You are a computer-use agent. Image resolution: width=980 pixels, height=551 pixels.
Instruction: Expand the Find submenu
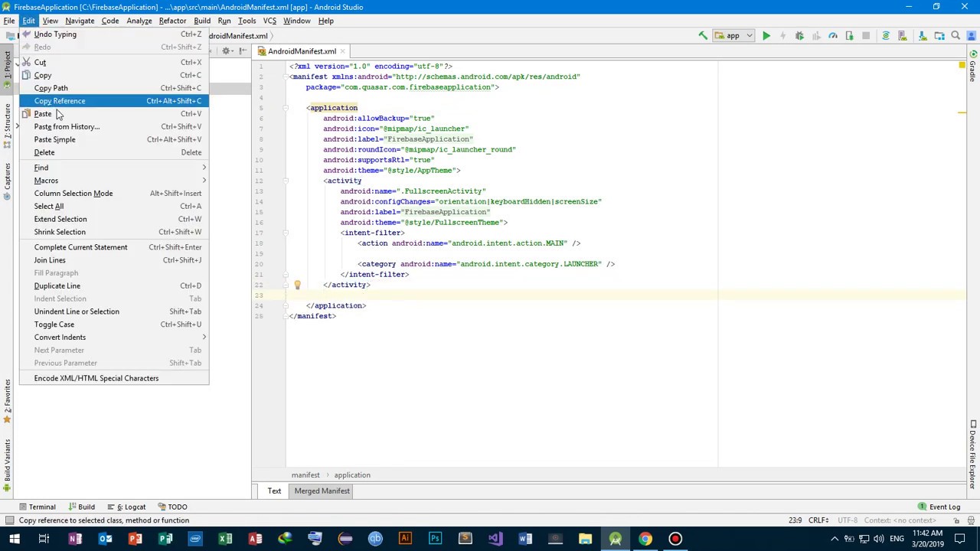(114, 168)
